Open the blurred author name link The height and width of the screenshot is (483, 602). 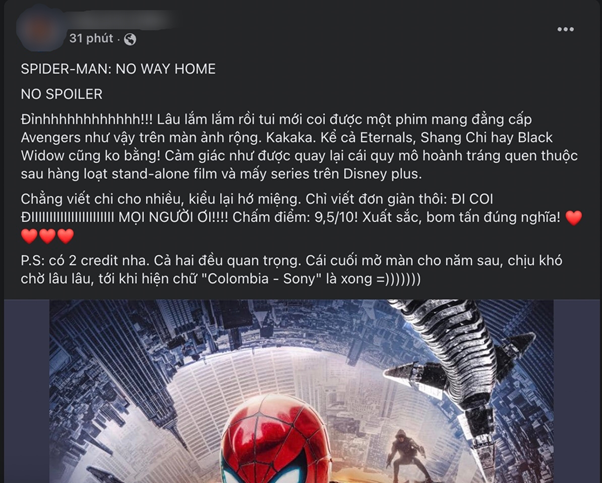121,20
